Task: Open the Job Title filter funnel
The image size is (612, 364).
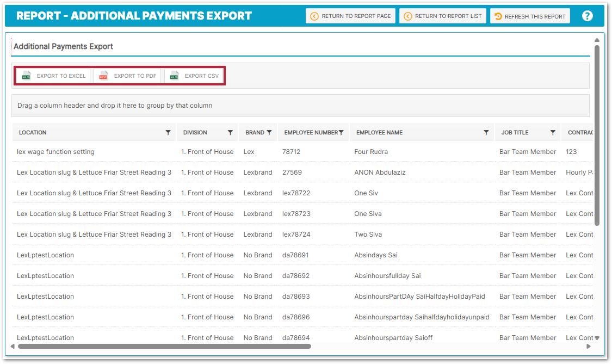Action: tap(553, 133)
